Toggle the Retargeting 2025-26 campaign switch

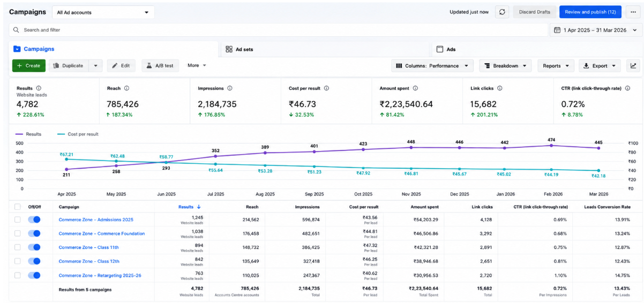click(34, 275)
